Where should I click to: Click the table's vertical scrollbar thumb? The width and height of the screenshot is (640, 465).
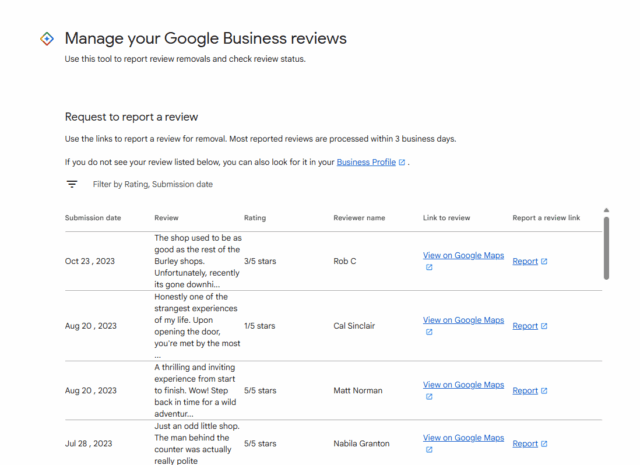click(607, 248)
